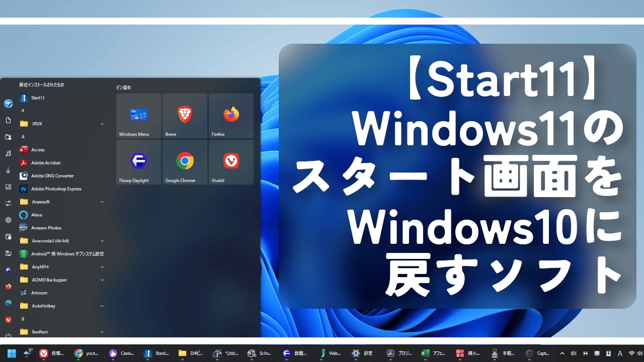Open Adobe Photoshop Express
The image size is (644, 362).
click(61, 189)
